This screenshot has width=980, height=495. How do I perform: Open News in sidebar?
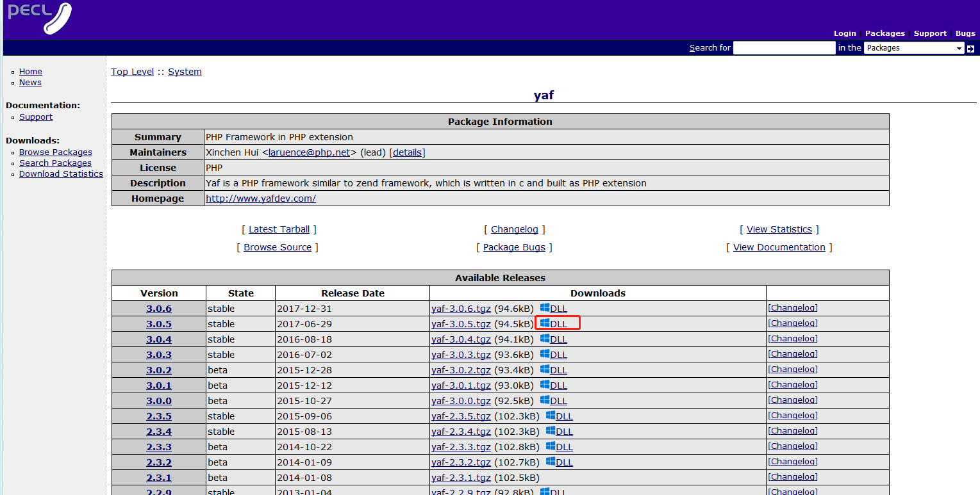pos(30,83)
